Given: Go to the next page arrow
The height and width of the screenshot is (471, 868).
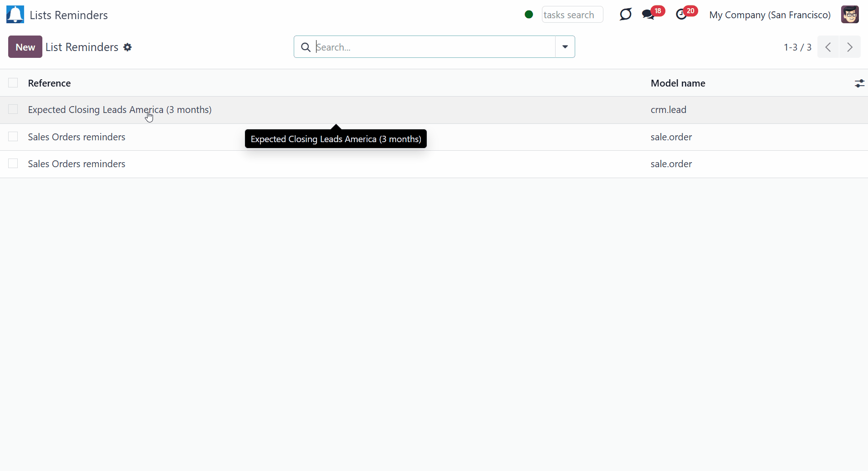Looking at the screenshot, I should [850, 47].
